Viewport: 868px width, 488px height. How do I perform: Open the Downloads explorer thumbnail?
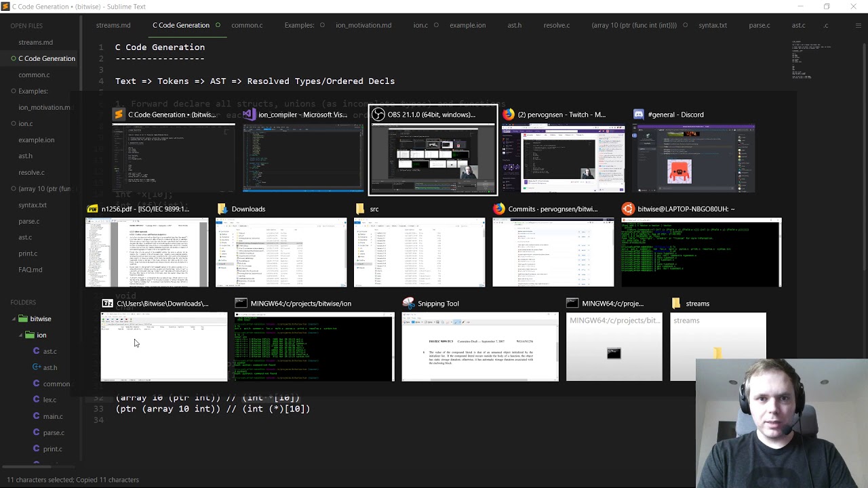(281, 253)
